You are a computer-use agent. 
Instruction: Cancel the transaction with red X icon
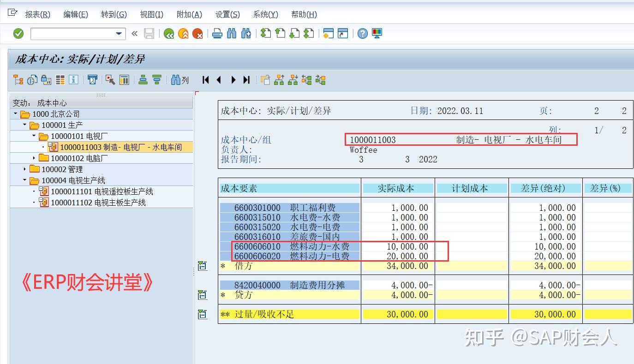[x=197, y=33]
